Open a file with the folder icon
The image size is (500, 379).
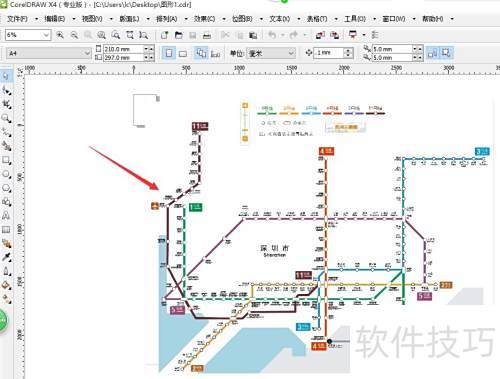[179, 35]
